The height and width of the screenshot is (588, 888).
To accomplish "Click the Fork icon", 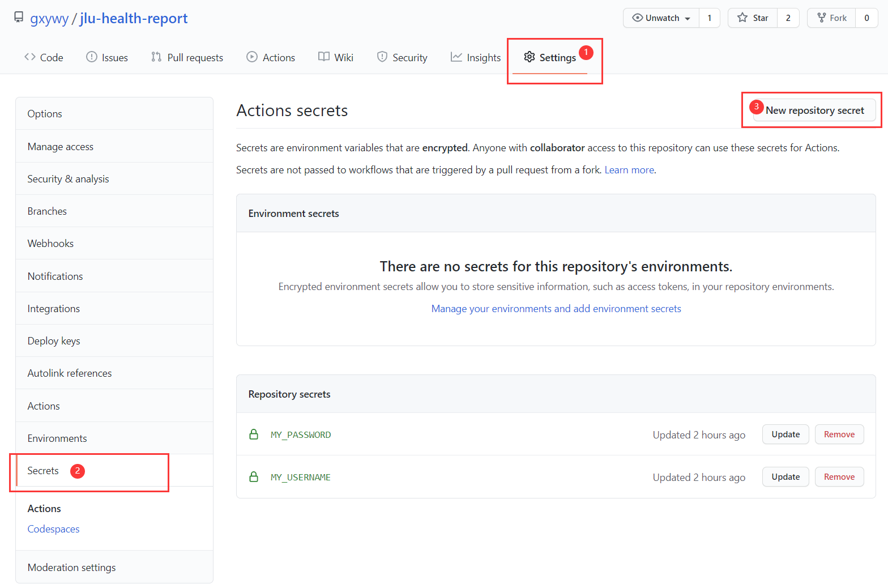I will pyautogui.click(x=822, y=18).
